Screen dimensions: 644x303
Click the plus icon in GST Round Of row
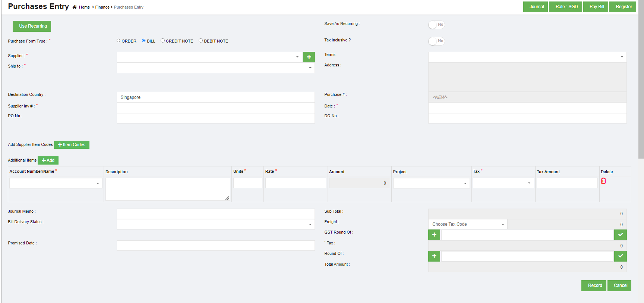pyautogui.click(x=434, y=235)
